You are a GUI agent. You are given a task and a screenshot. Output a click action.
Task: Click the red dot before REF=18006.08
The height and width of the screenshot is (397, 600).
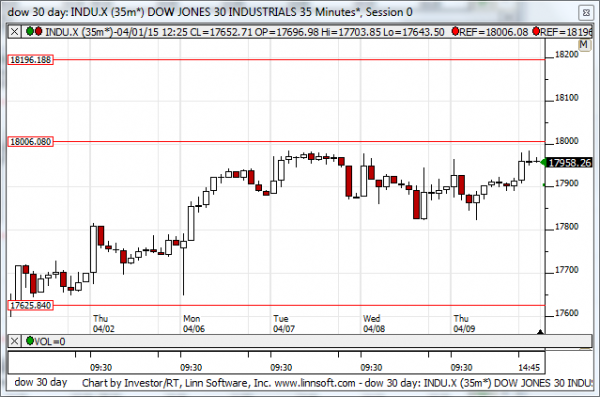pyautogui.click(x=455, y=31)
